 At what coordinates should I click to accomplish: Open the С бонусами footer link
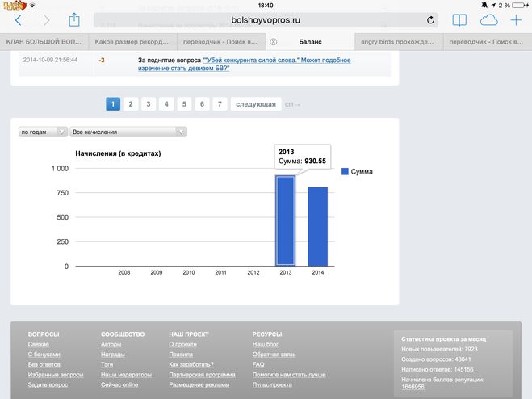[44, 355]
